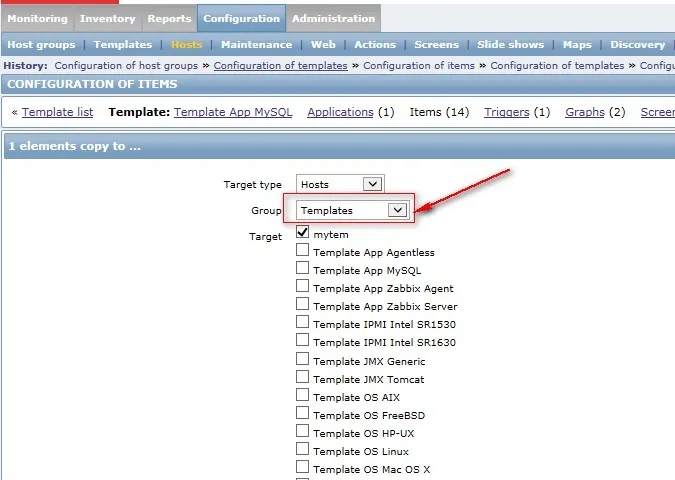Check Template OS AIX checkbox
This screenshot has height=480, width=675.
(x=302, y=395)
